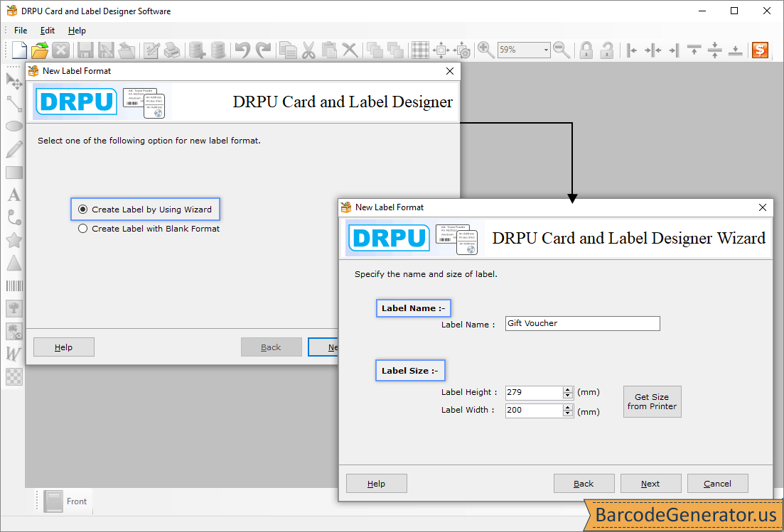
Task: Click the open padlock Unlock icon
Action: (607, 50)
